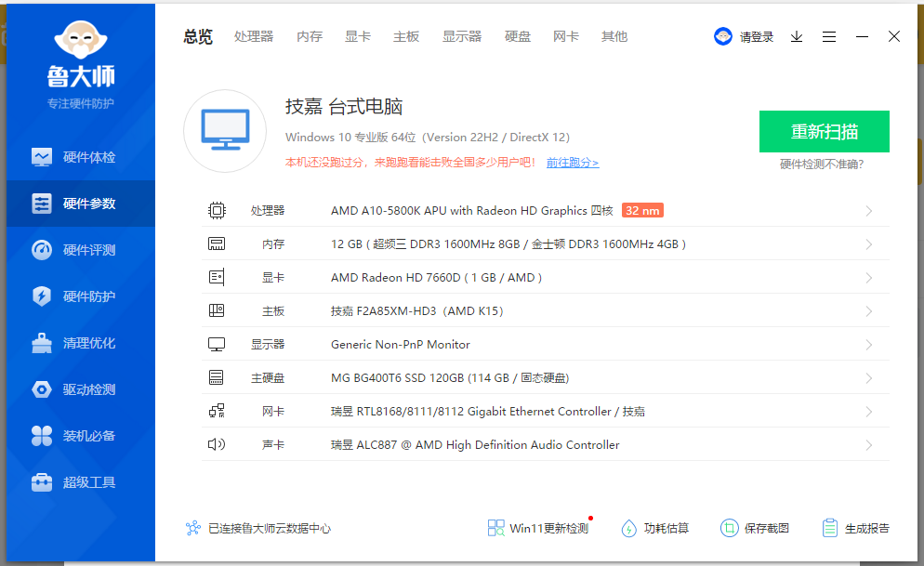Viewport: 924px width, 566px height.
Task: Click the 技嘉 F2A85XM-HD3 motherboard text
Action: point(417,311)
